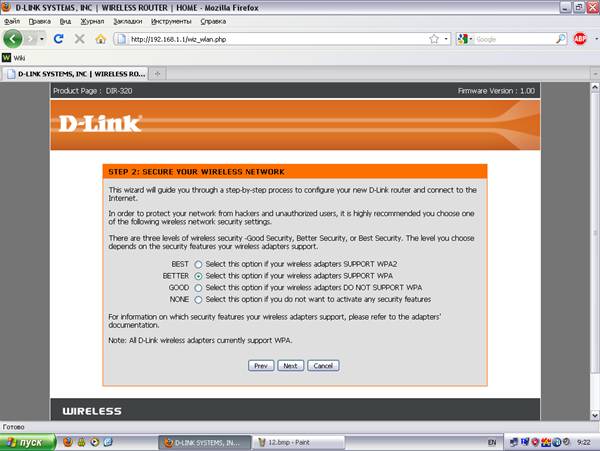
Task: Click the Stop loading X icon
Action: coord(80,39)
